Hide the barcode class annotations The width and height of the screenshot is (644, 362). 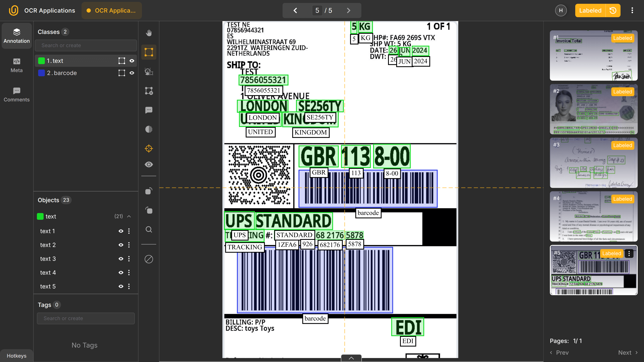click(x=132, y=73)
